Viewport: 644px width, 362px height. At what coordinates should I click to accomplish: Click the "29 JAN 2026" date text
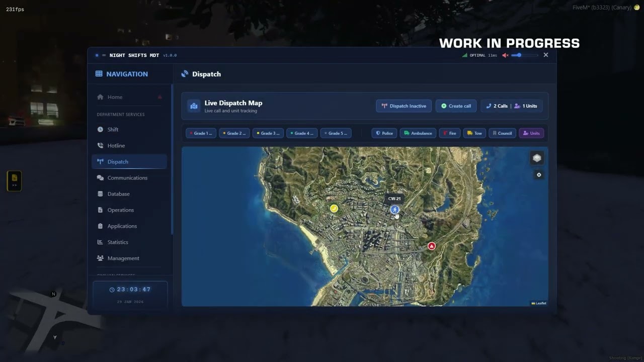point(130,302)
